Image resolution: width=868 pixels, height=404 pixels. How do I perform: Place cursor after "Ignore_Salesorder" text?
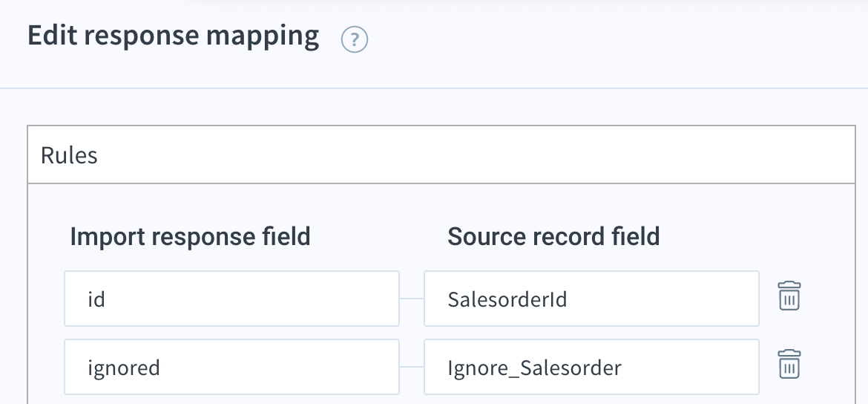[623, 368]
